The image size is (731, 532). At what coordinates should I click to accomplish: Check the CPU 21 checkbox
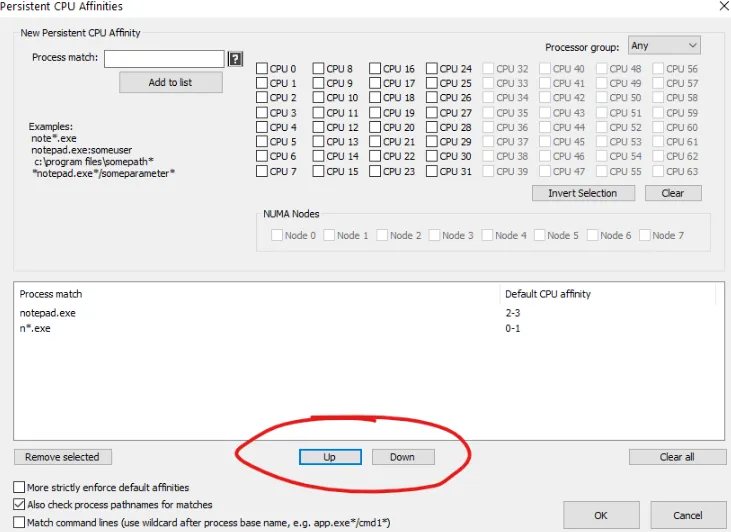coord(375,142)
